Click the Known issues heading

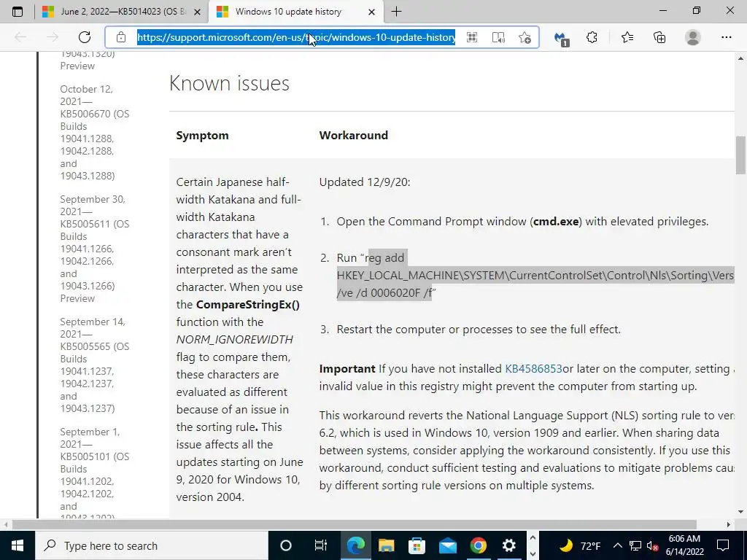pyautogui.click(x=229, y=83)
